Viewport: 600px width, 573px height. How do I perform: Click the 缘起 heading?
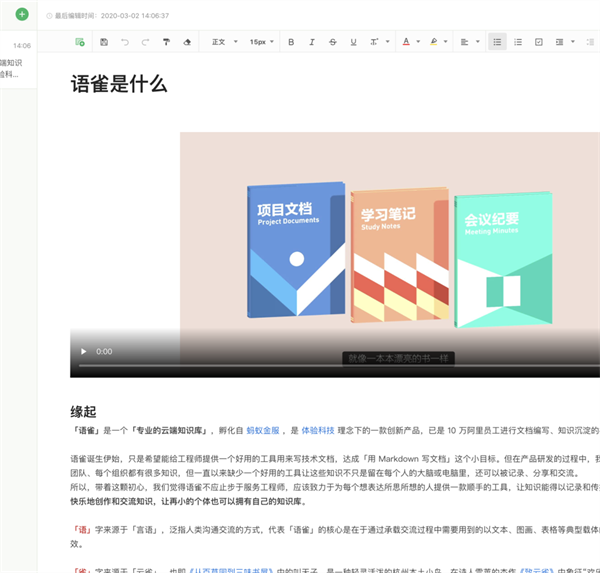coord(83,412)
